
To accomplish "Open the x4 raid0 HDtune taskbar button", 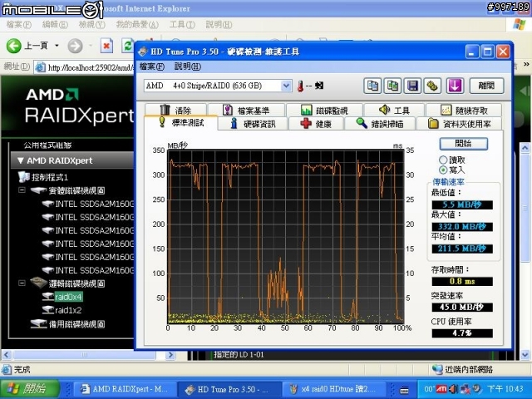I will pos(333,389).
